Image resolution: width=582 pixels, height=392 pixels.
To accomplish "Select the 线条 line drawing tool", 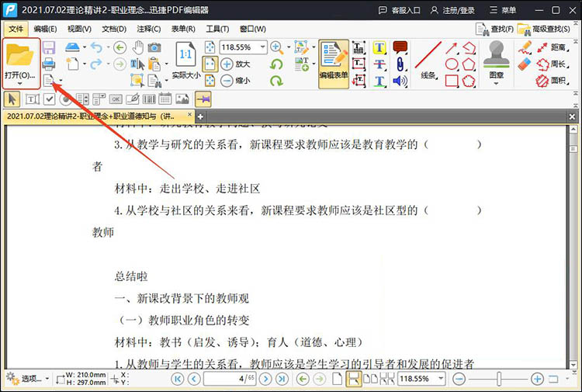I will (428, 60).
